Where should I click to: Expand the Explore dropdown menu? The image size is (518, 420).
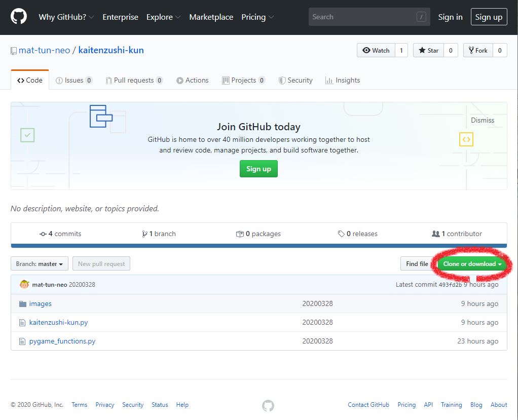[x=163, y=17]
